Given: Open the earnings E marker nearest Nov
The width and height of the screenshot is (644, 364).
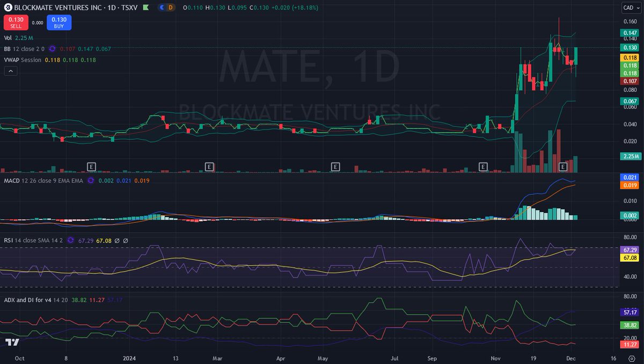Looking at the screenshot, I should pos(483,166).
